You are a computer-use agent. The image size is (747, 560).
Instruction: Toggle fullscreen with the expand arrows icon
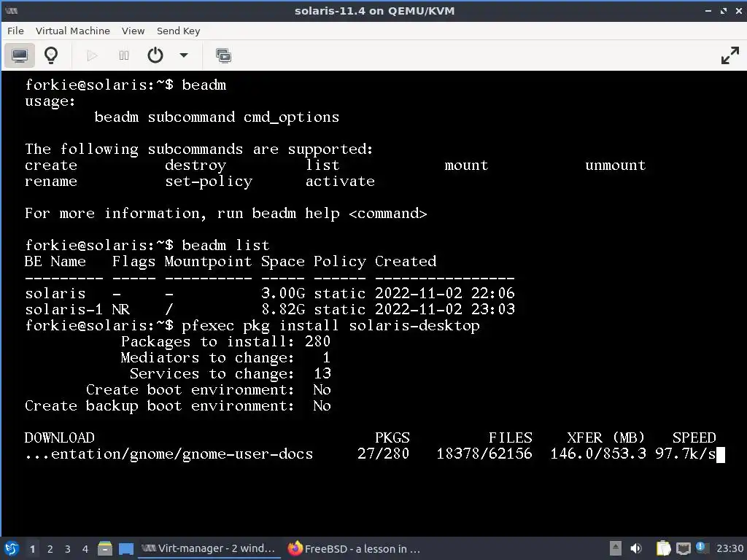click(x=729, y=55)
